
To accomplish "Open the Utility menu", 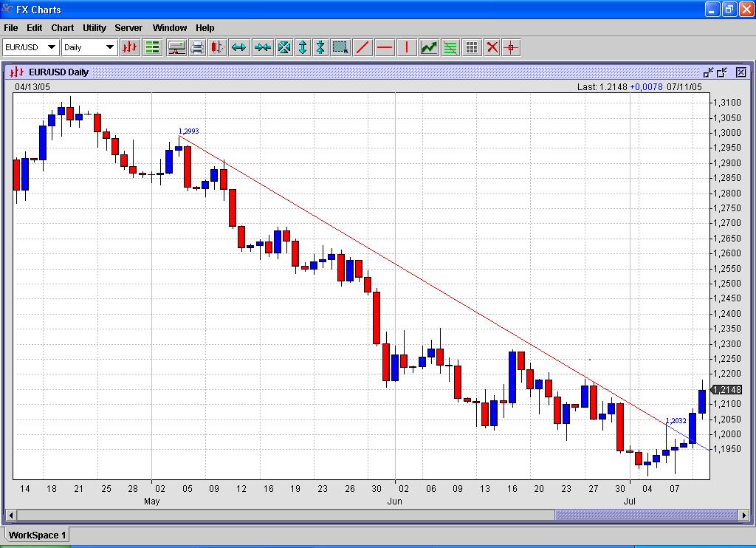I will [x=94, y=28].
